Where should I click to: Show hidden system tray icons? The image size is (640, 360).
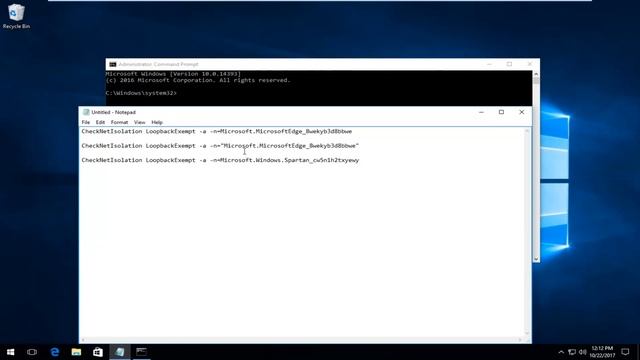pos(561,352)
